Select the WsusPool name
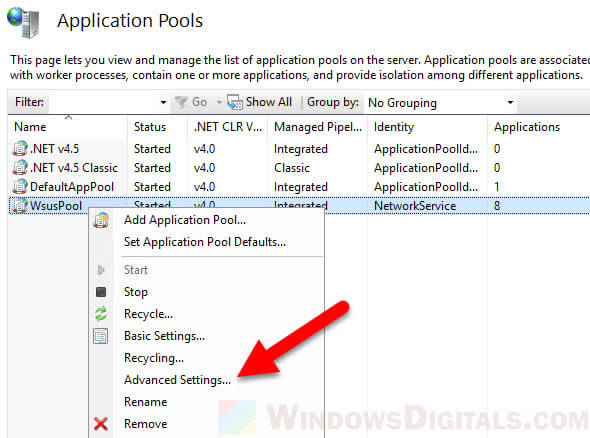Image resolution: width=590 pixels, height=438 pixels. coord(56,206)
